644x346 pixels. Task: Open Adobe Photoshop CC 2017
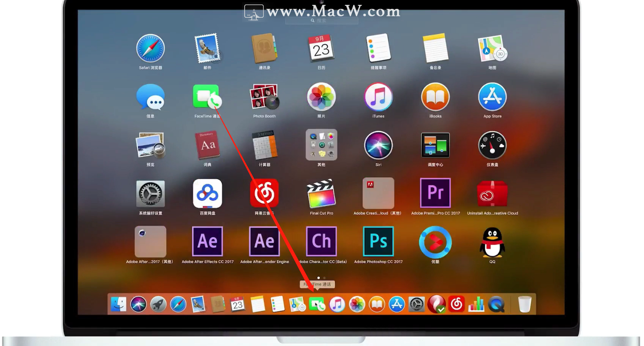pos(379,241)
